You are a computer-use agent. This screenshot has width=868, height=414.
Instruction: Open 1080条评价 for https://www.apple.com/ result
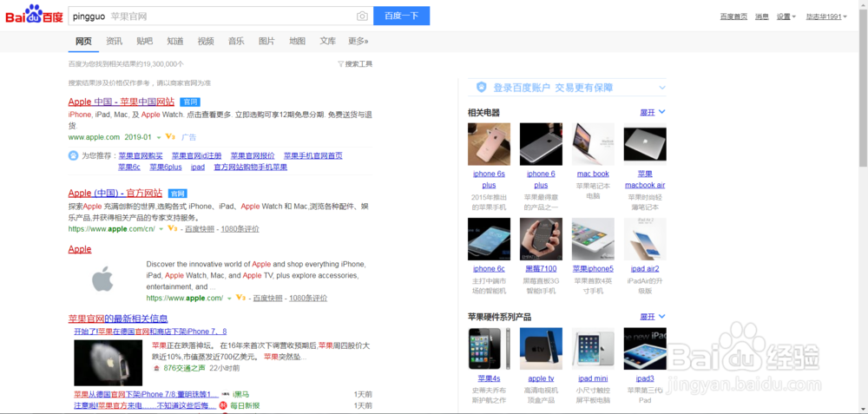tap(308, 299)
